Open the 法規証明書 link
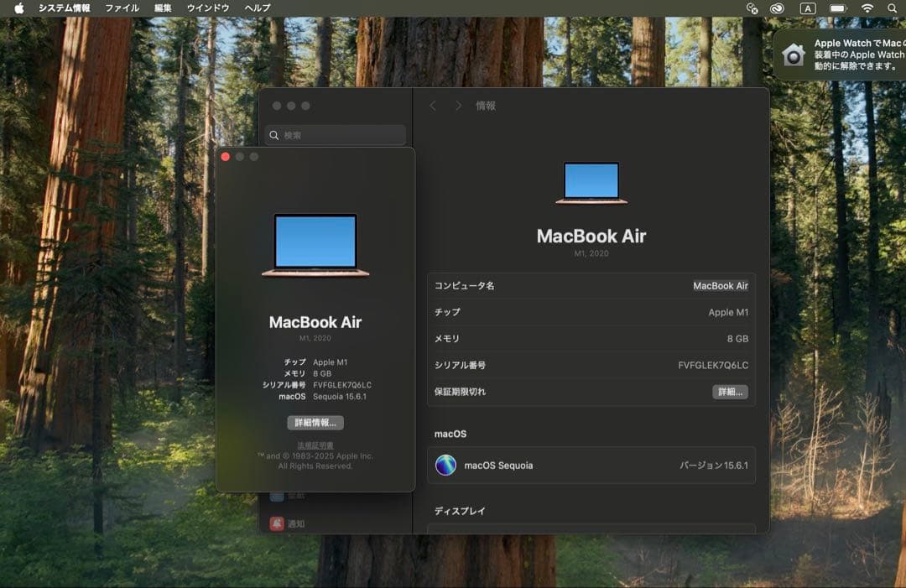The width and height of the screenshot is (906, 588). pyautogui.click(x=314, y=445)
